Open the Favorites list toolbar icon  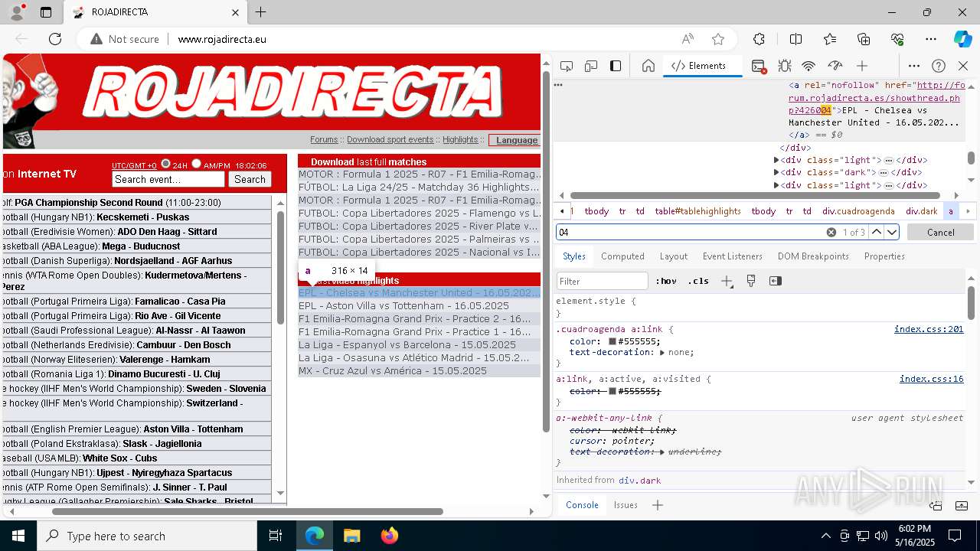coord(830,39)
